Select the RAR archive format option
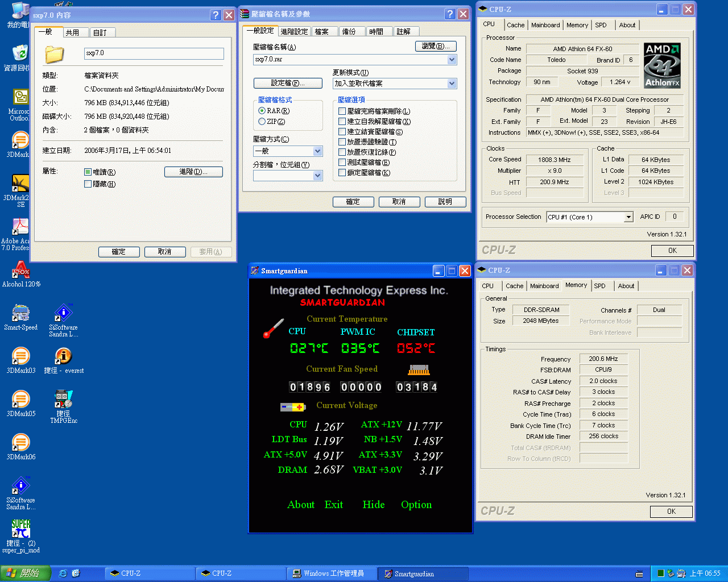Viewport: 728px width, 582px height. (x=262, y=111)
